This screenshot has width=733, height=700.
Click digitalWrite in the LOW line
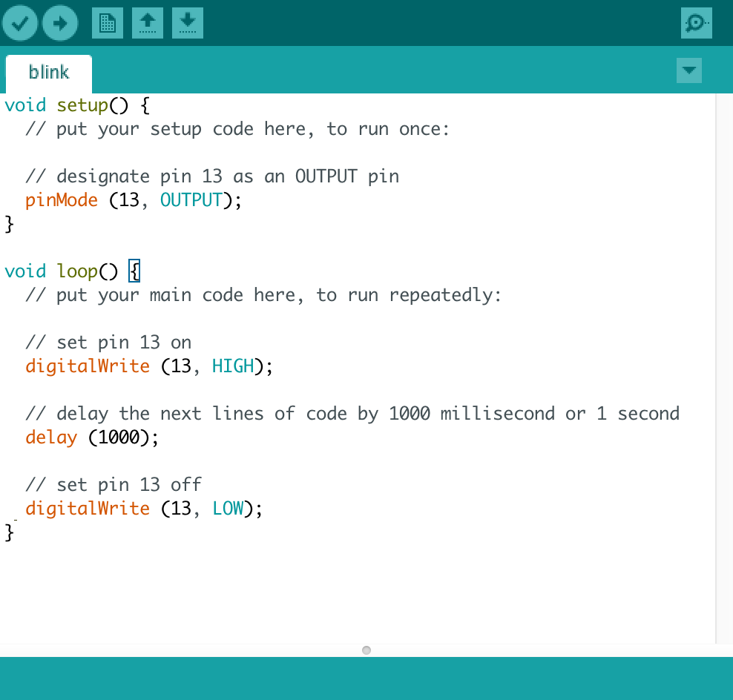click(88, 509)
